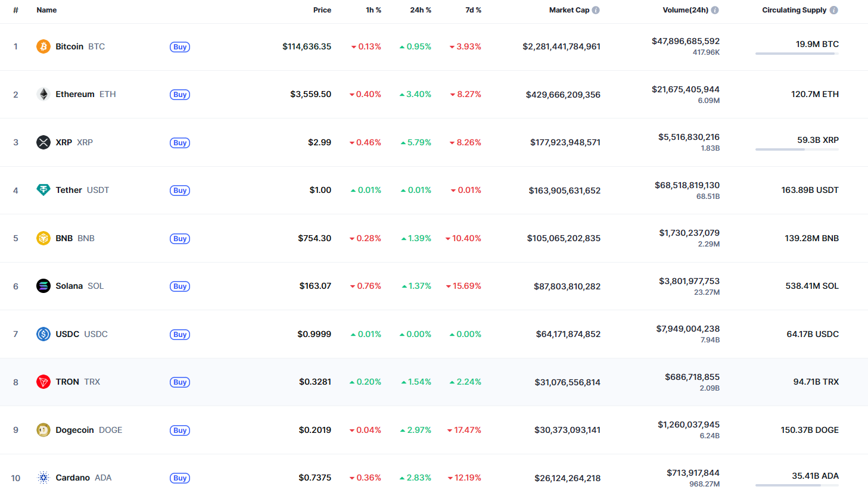
Task: Click the Bitcoin circulating supply progress bar
Action: [797, 54]
